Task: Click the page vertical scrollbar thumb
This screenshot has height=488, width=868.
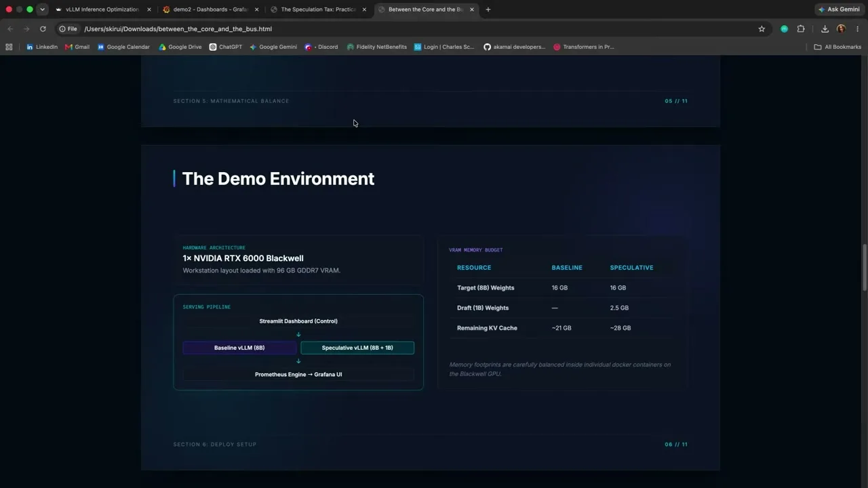Action: [x=865, y=268]
